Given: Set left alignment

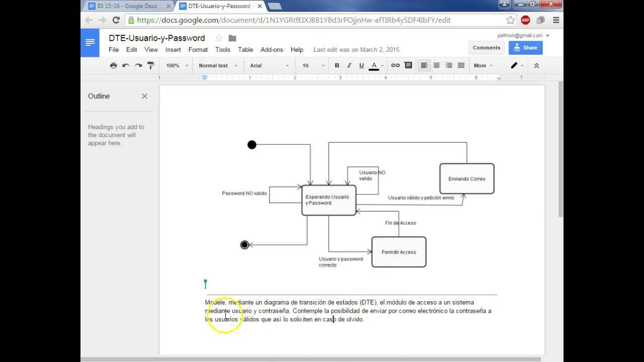Looking at the screenshot, I should tap(425, 65).
